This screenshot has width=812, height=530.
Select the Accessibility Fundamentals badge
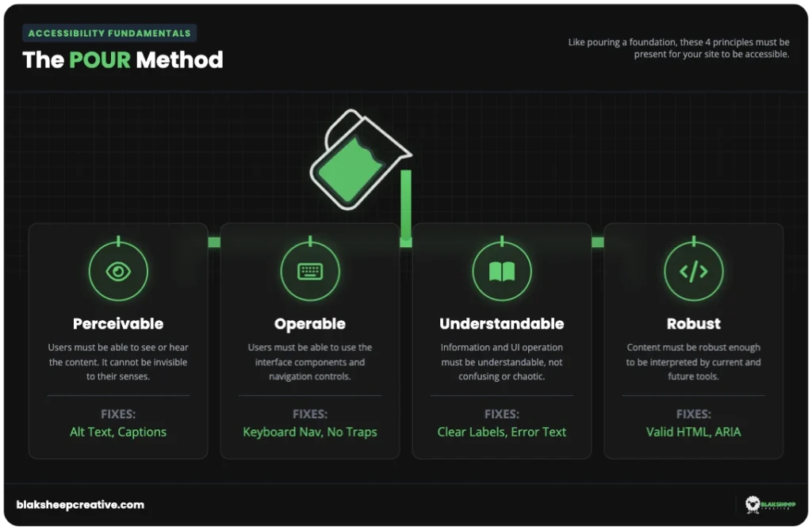tap(109, 33)
